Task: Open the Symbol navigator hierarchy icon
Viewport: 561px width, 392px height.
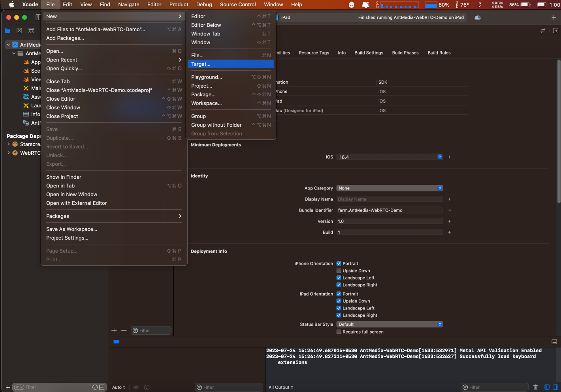Action: pyautogui.click(x=31, y=30)
